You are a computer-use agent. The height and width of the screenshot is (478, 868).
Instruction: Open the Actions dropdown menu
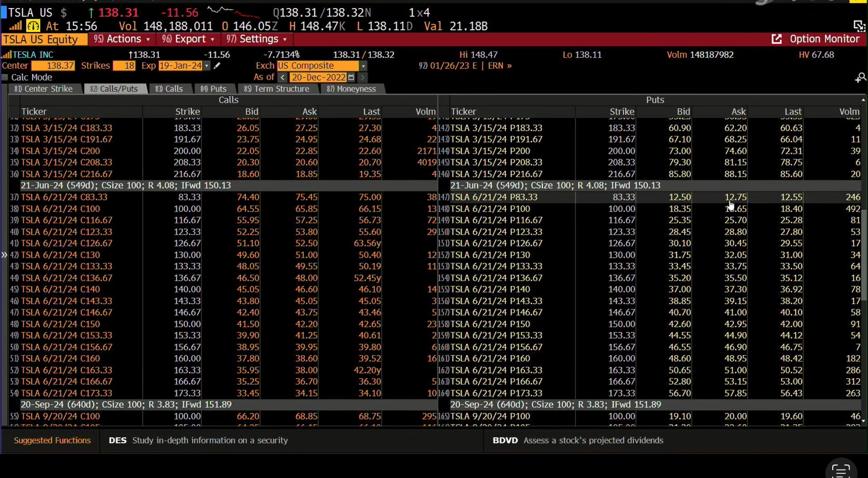[122, 39]
